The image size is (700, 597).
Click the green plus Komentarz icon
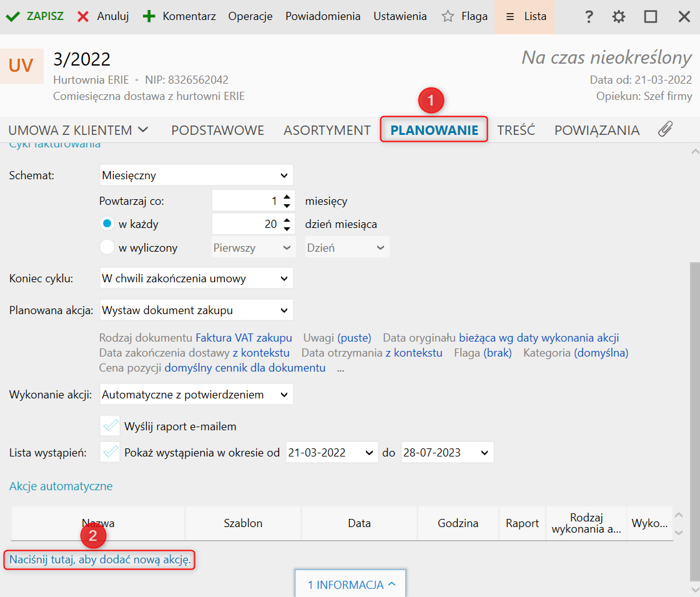(x=149, y=16)
